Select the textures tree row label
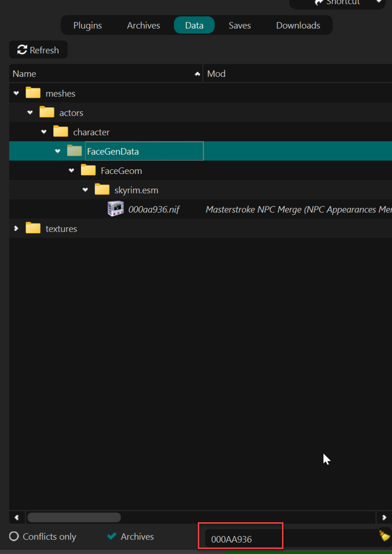 click(x=61, y=229)
